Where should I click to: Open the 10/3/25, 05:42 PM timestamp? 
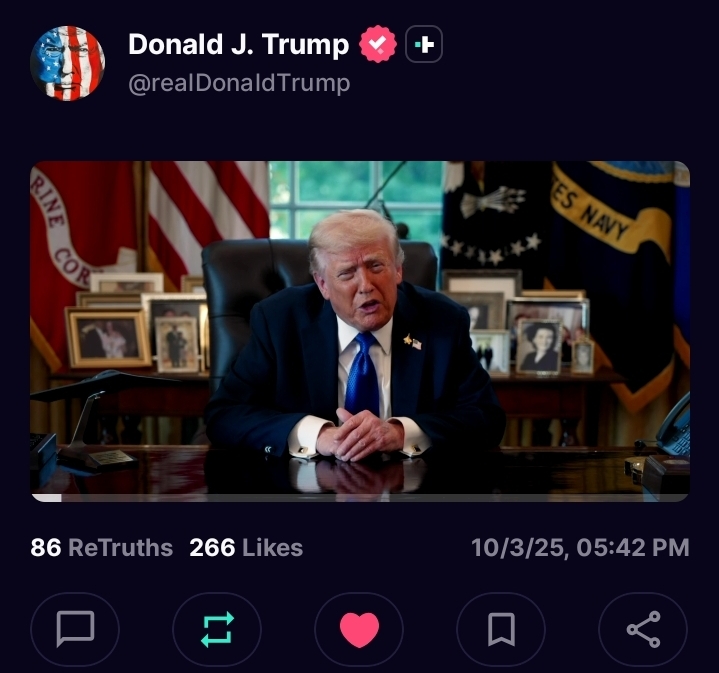580,547
